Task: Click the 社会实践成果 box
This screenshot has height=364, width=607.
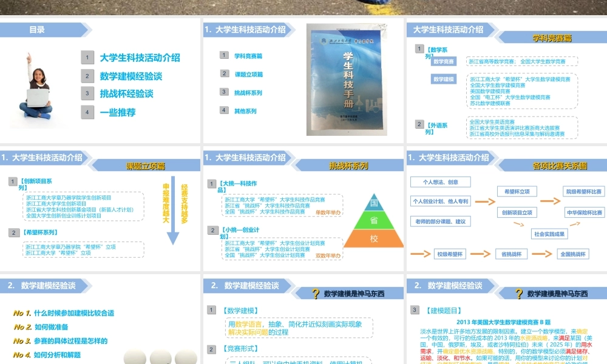Action: click(549, 234)
